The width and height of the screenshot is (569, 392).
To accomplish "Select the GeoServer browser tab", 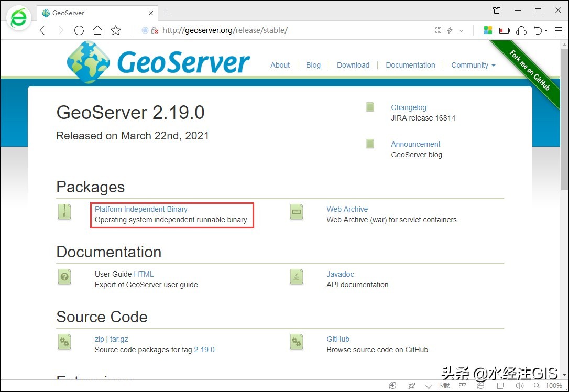I will click(97, 13).
